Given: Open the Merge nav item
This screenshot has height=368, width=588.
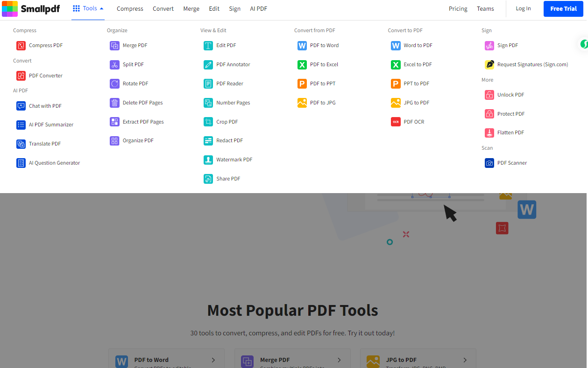Looking at the screenshot, I should click(191, 8).
